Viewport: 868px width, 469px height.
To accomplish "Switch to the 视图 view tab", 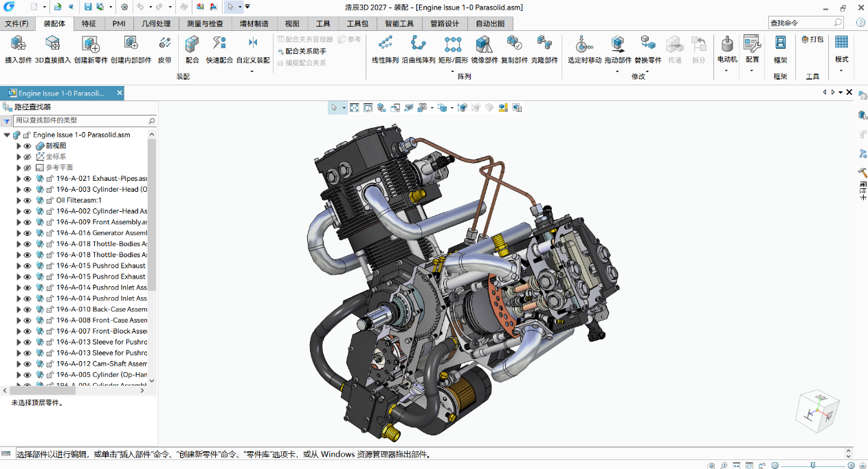I will click(x=292, y=23).
